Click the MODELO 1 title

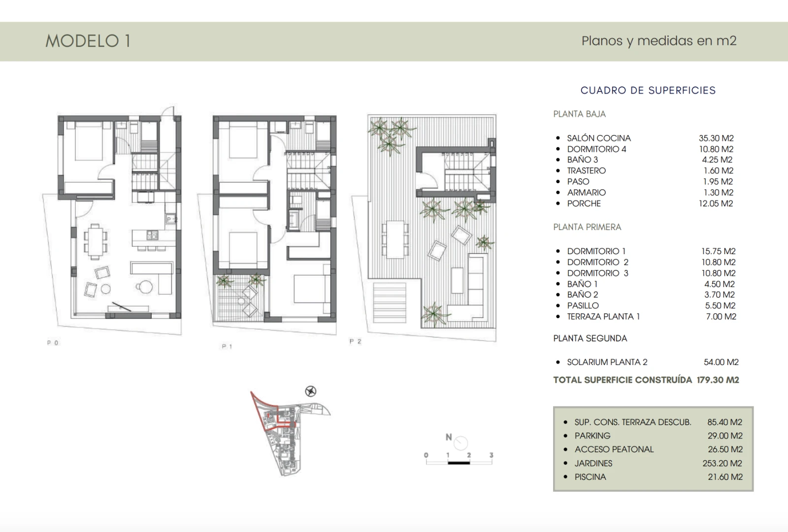88,41
